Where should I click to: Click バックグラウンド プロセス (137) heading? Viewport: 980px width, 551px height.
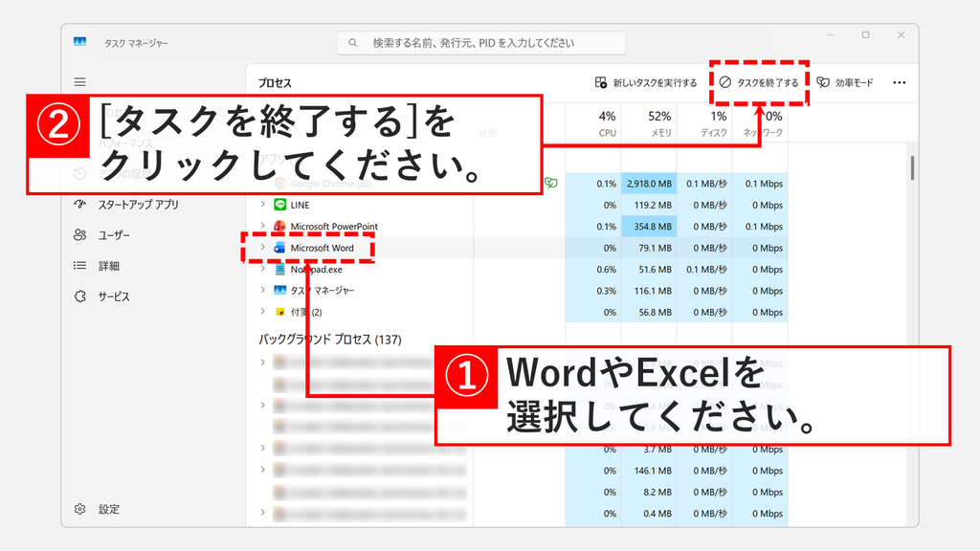[x=330, y=340]
